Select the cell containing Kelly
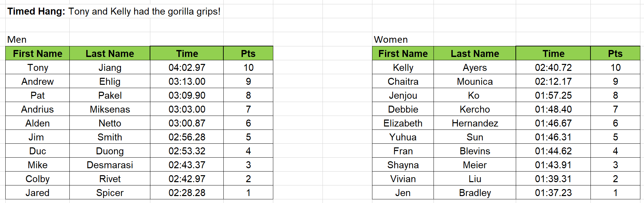Screen dimensions: 644x203 [x=403, y=67]
